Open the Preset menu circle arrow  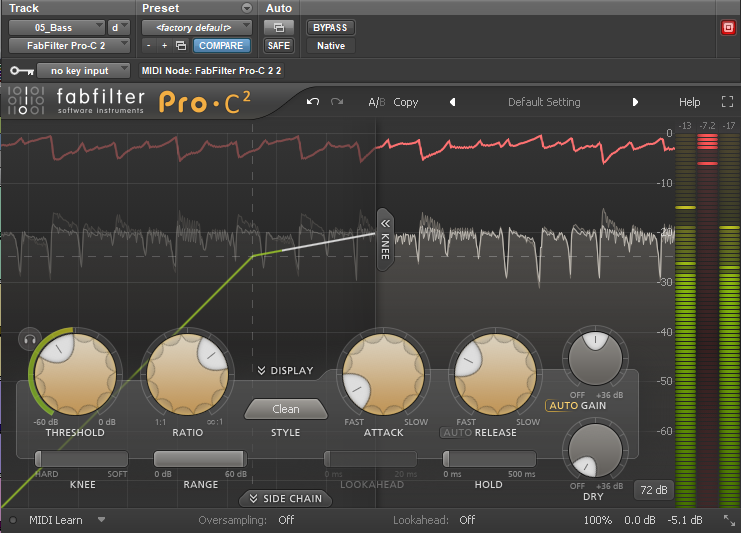tap(247, 8)
